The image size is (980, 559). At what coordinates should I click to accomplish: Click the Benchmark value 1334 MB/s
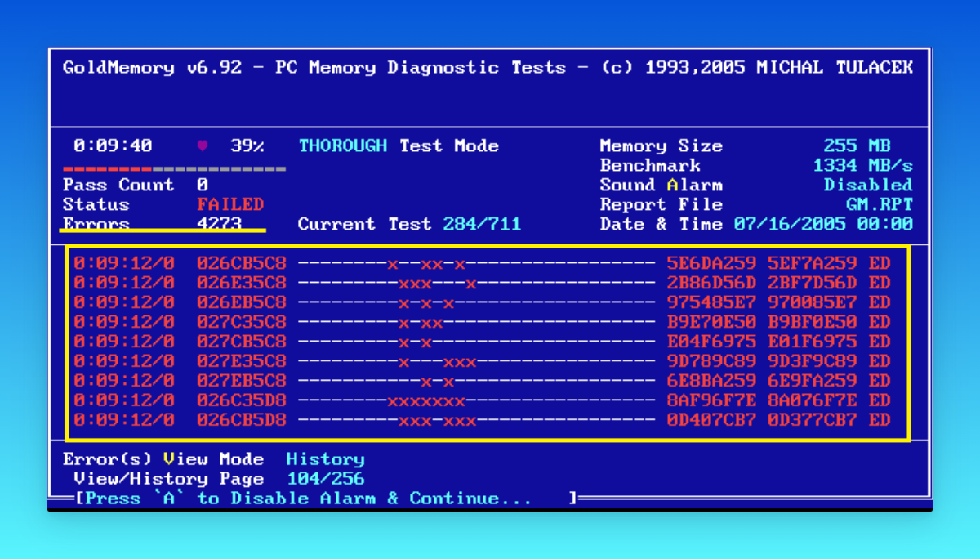863,166
